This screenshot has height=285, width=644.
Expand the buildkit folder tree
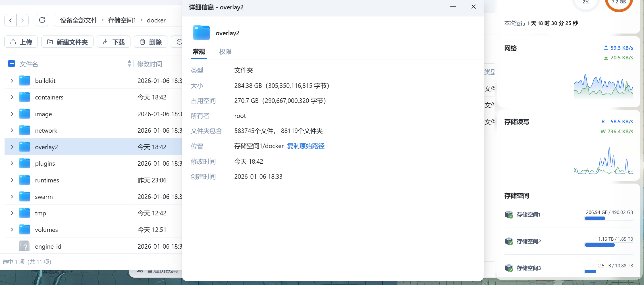pyautogui.click(x=12, y=80)
